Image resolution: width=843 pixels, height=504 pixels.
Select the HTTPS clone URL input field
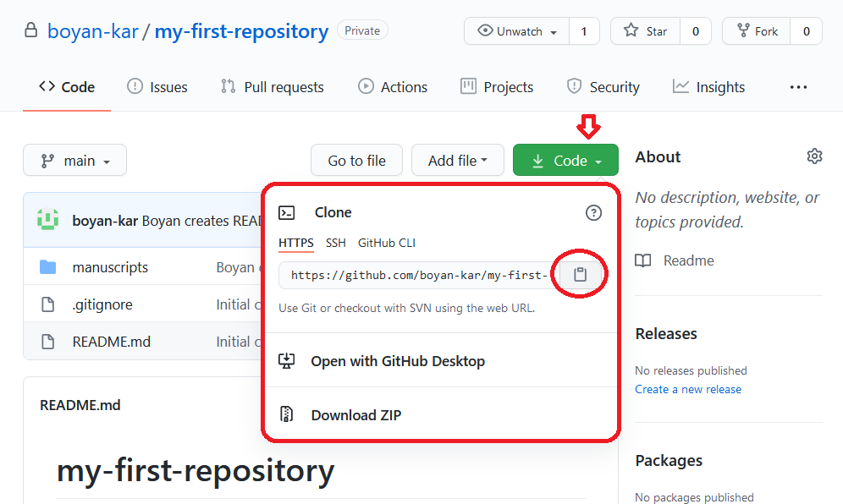coord(415,274)
